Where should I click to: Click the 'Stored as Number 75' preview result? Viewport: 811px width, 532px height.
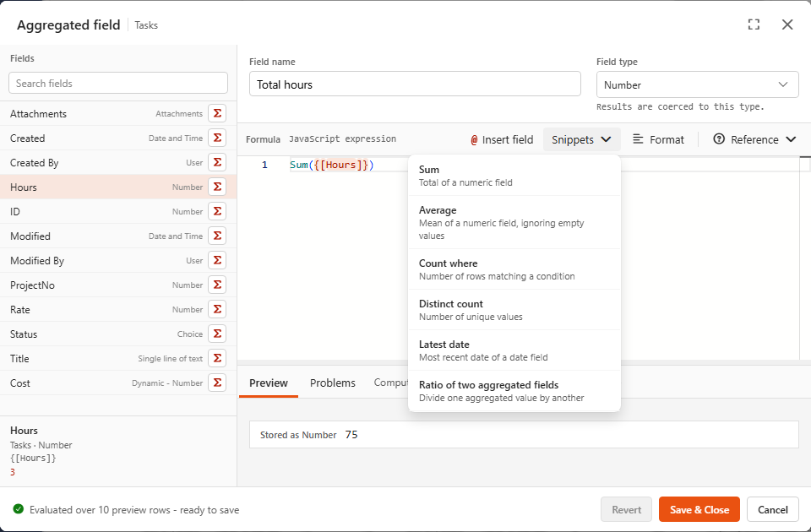tap(524, 435)
